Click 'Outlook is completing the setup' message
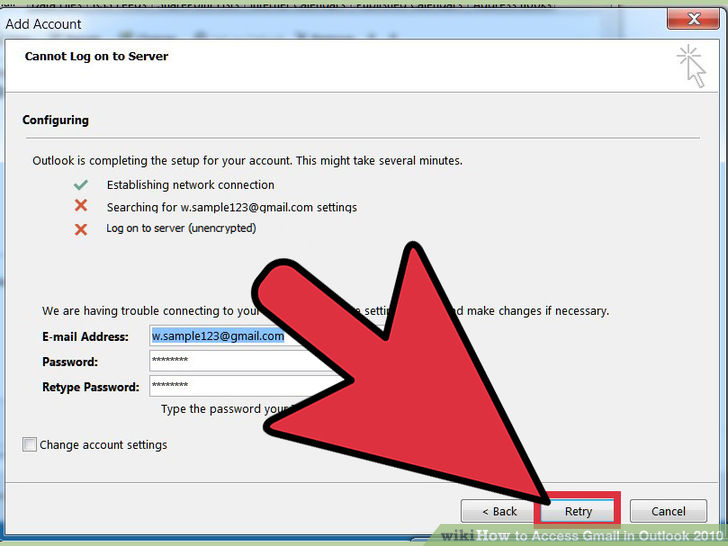 (x=247, y=161)
